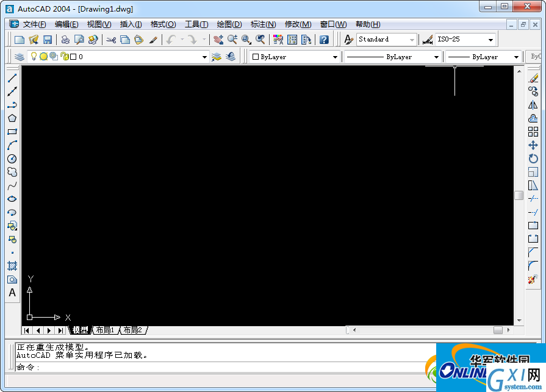Screen dimensions: 546x392
Task: Expand the layer 0 dropdown list
Action: pyautogui.click(x=204, y=57)
